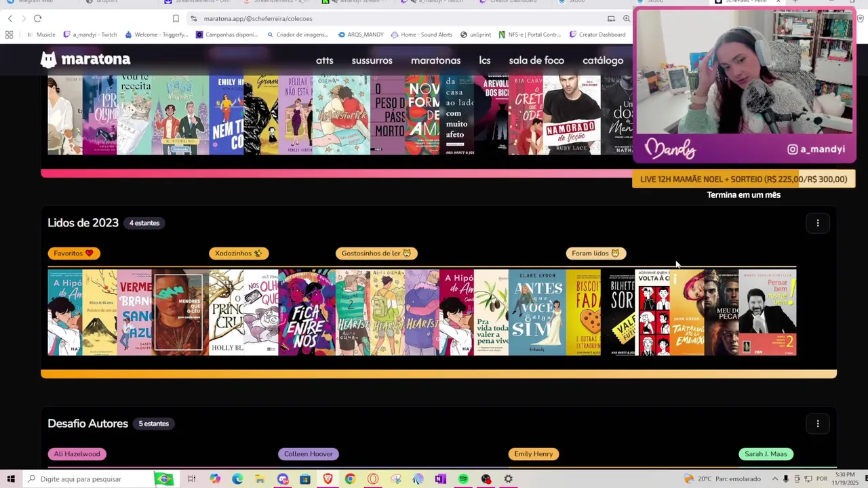The width and height of the screenshot is (868, 488).
Task: Open the Namorado de ficção book cover
Action: click(x=572, y=115)
